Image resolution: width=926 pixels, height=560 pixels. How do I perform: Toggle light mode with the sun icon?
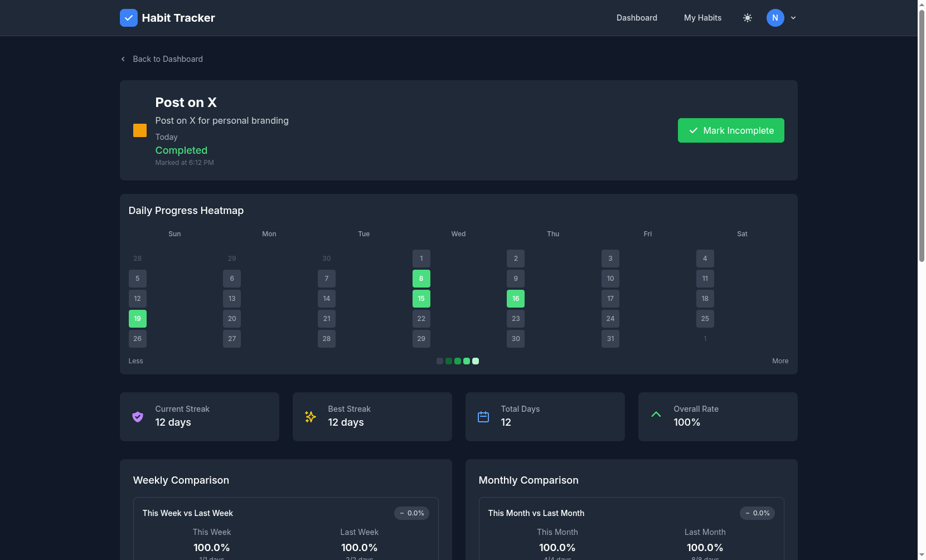747,17
